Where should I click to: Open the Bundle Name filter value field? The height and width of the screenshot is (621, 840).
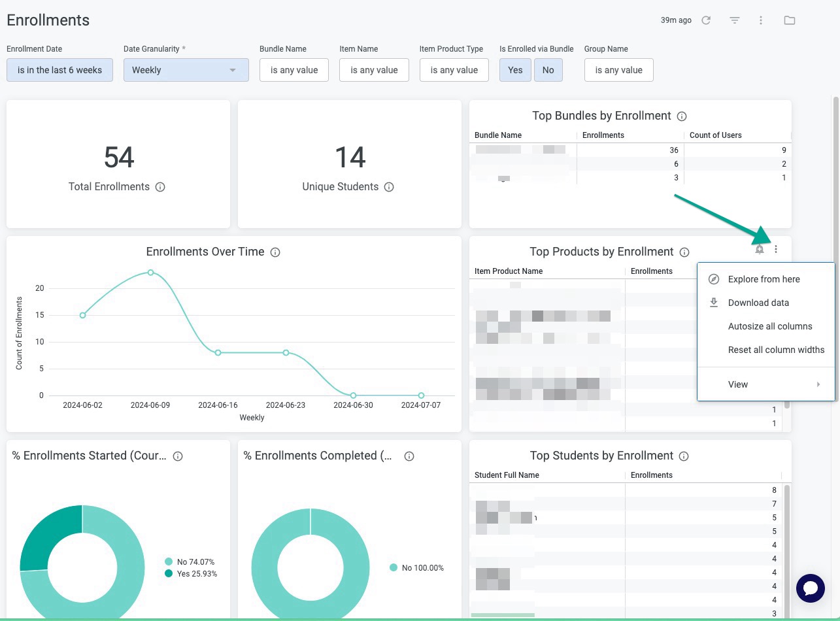coord(294,69)
